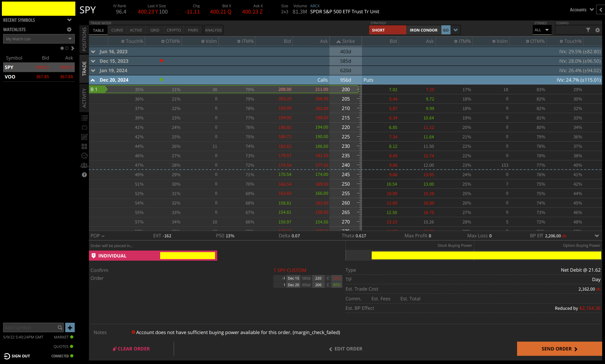Screen dimensions: 605x364
Task: Open watchlist settings gear
Action: (x=69, y=29)
